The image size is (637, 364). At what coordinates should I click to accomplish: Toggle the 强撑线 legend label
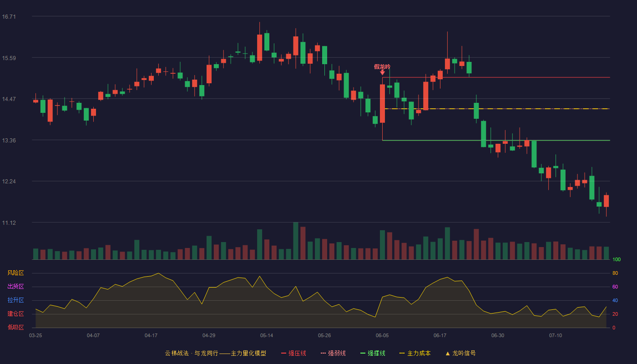click(376, 353)
